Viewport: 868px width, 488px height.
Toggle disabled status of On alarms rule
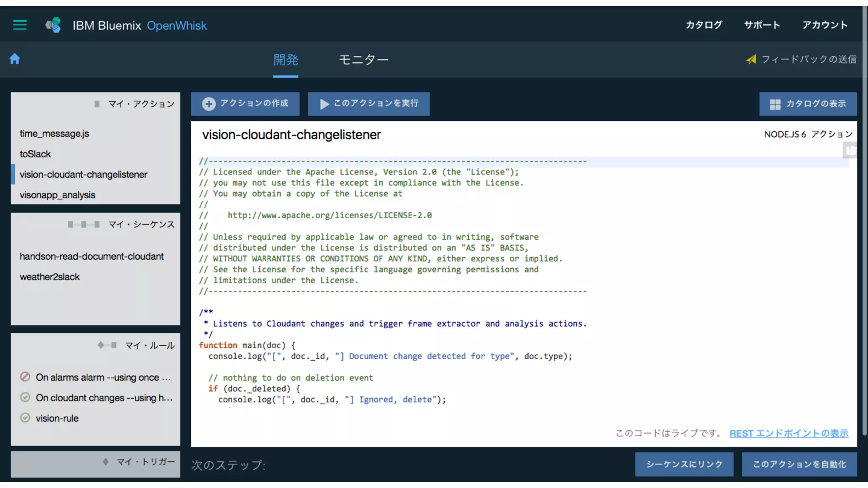coord(25,377)
